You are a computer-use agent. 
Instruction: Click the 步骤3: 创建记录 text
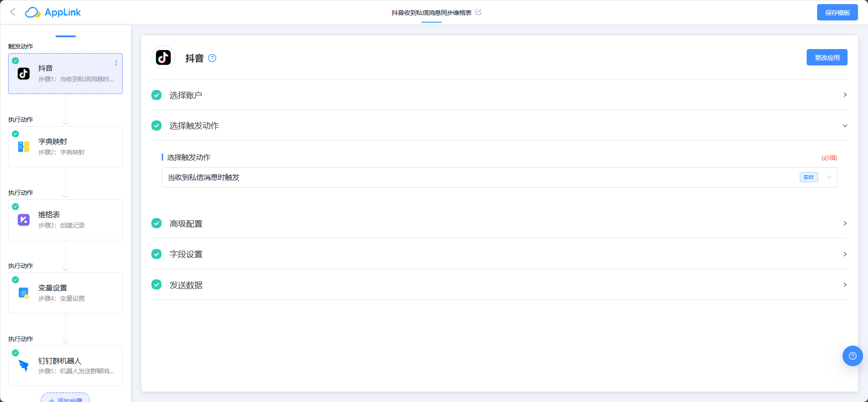coord(61,225)
